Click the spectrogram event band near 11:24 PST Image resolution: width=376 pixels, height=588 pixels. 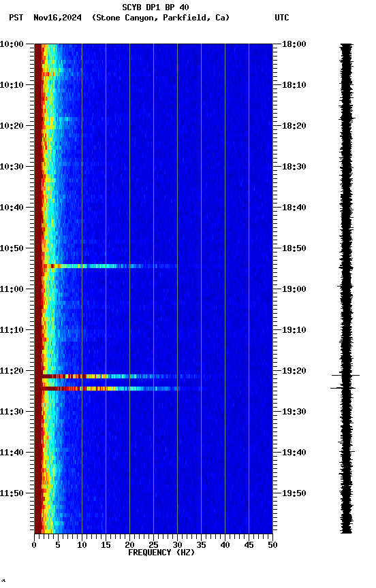coord(121,389)
